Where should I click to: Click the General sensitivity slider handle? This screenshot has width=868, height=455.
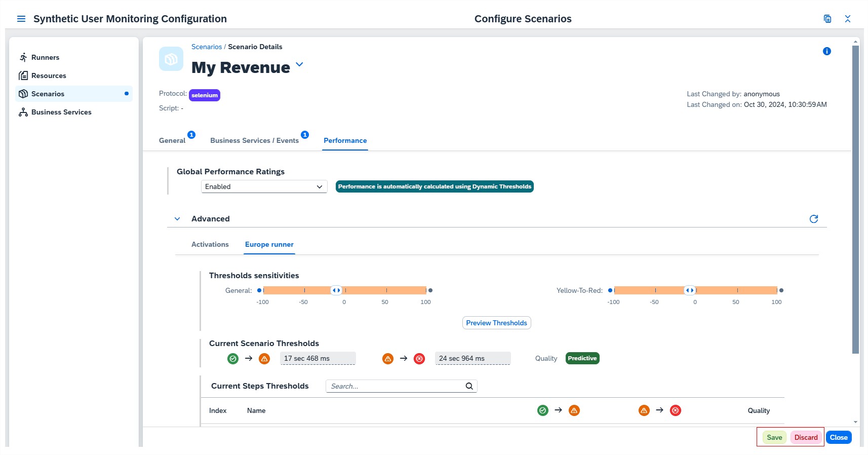[x=336, y=290]
